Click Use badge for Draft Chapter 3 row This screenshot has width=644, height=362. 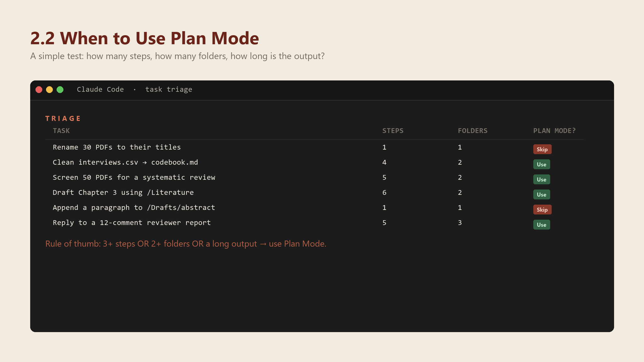(x=541, y=195)
